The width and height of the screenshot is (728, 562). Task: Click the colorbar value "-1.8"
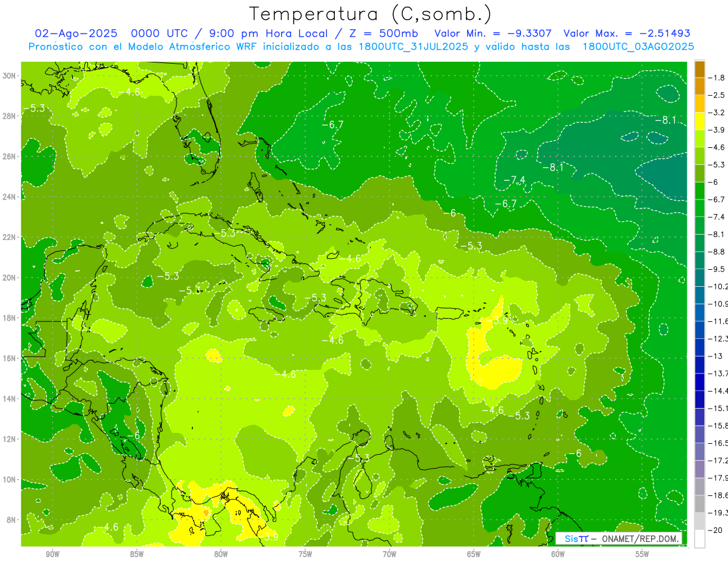718,78
